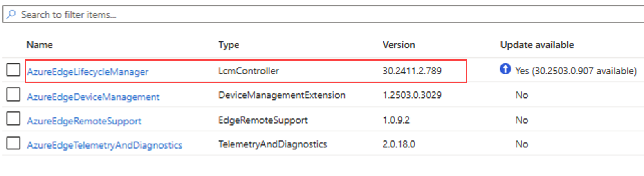The height and width of the screenshot is (176, 644).
Task: Click the DeviceManagementExtension type cell
Action: [x=282, y=95]
